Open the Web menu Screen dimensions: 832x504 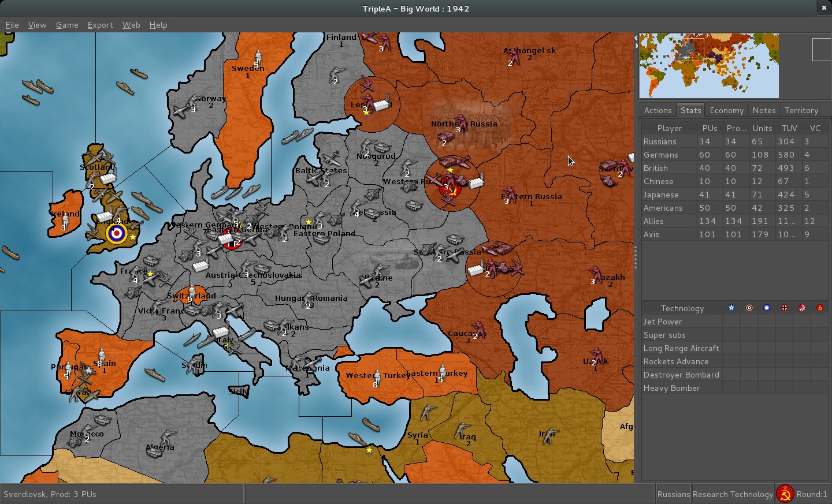131,25
